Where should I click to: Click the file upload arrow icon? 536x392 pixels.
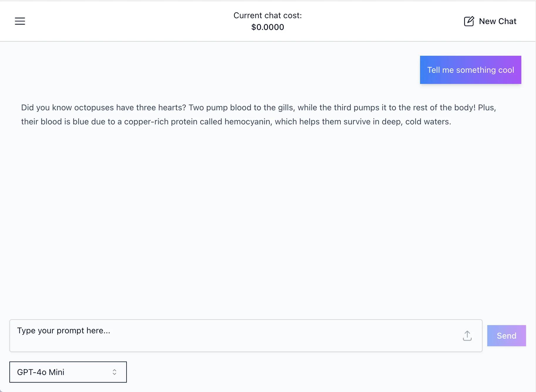pyautogui.click(x=467, y=336)
